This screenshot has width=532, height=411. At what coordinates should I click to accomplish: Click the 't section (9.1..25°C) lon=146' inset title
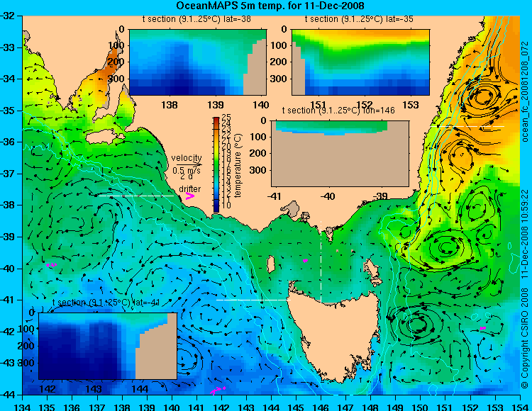tap(338, 111)
